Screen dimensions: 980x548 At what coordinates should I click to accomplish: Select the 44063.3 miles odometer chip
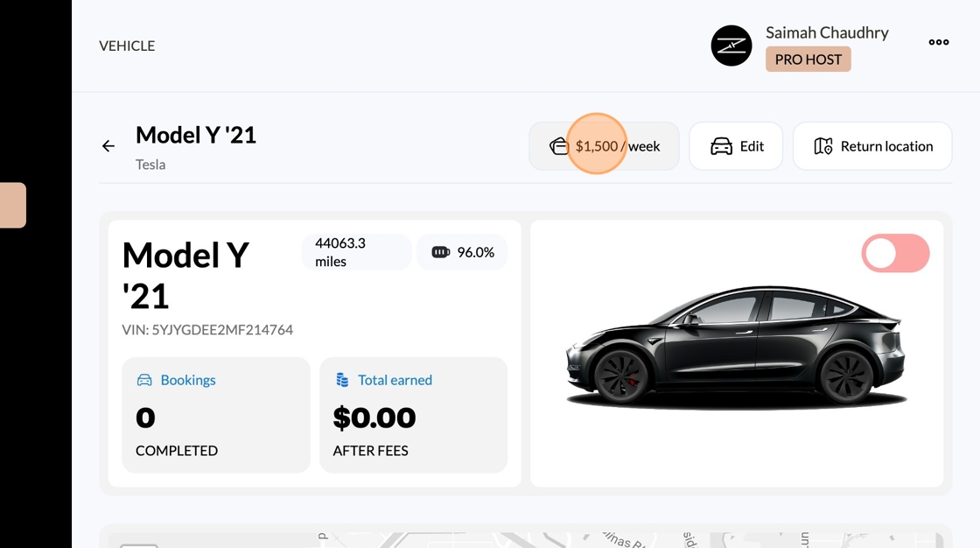pyautogui.click(x=355, y=252)
